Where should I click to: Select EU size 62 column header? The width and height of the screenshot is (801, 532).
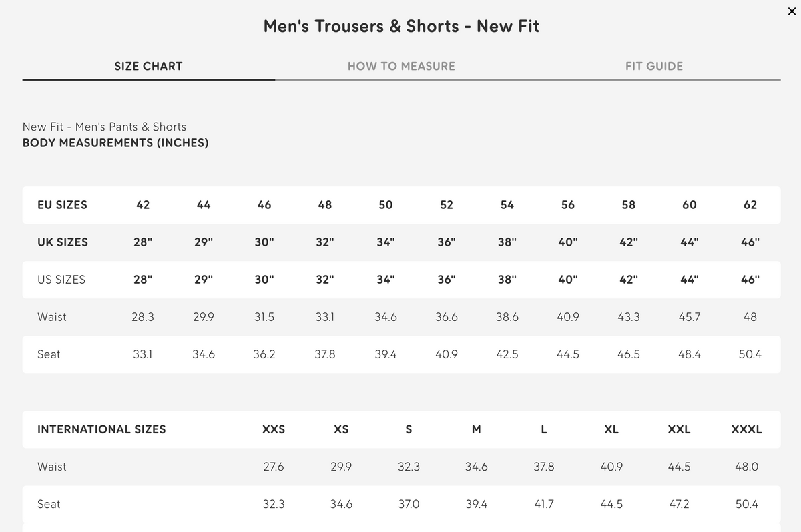coord(750,205)
